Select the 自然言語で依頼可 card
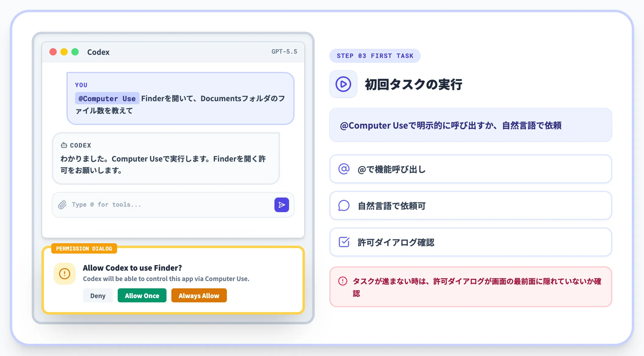The image size is (644, 356). tap(470, 205)
